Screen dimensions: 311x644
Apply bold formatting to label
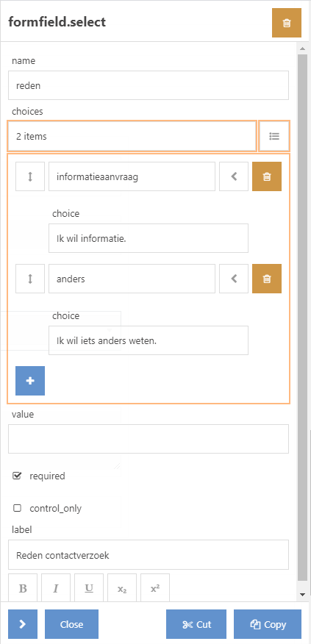(x=23, y=588)
